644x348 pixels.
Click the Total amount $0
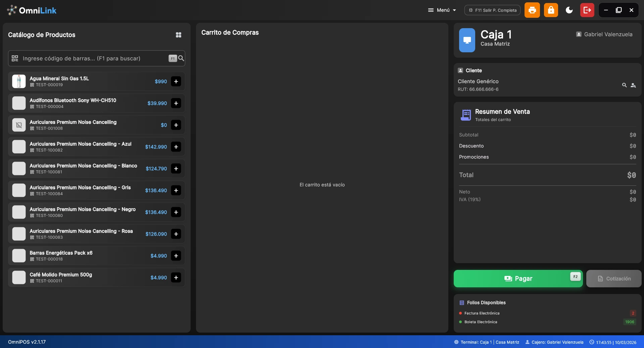point(632,175)
